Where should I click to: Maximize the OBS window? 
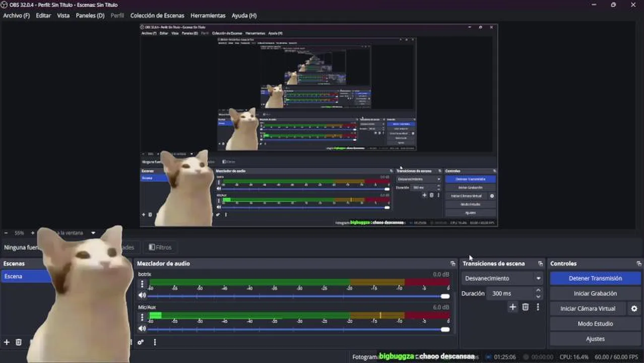[x=613, y=5]
